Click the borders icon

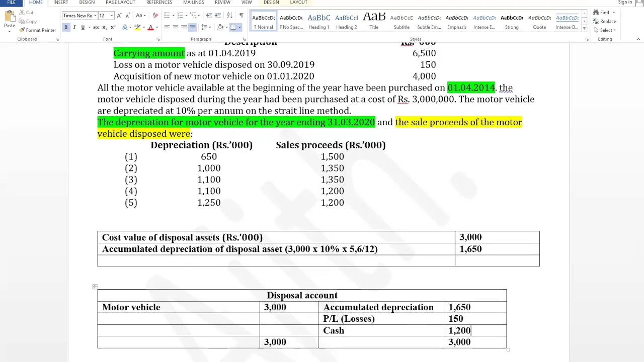point(233,27)
